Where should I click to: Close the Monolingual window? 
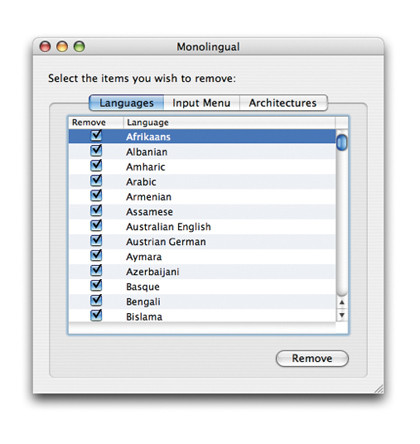tap(45, 46)
